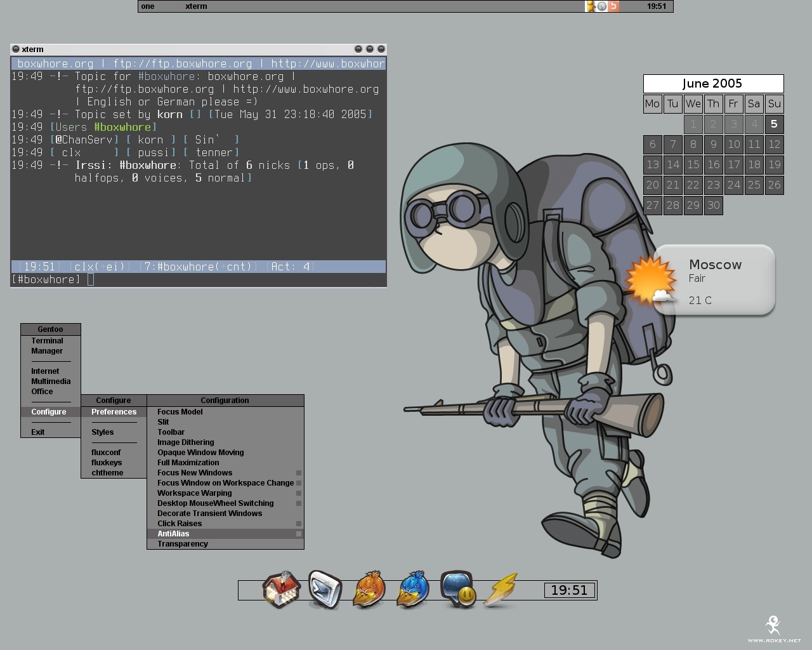Image resolution: width=812 pixels, height=650 pixels.
Task: Click the Gentoo menu title
Action: (51, 329)
